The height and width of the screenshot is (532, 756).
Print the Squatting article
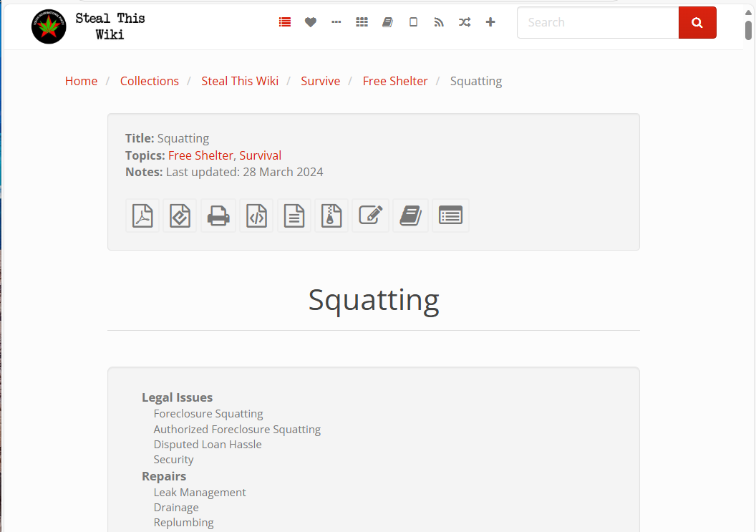[x=218, y=216]
